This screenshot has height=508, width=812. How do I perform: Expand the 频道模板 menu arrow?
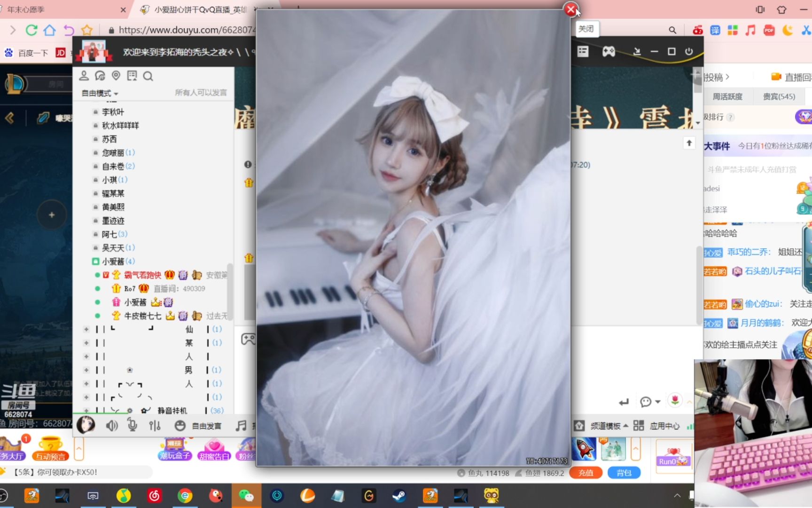[x=625, y=425]
